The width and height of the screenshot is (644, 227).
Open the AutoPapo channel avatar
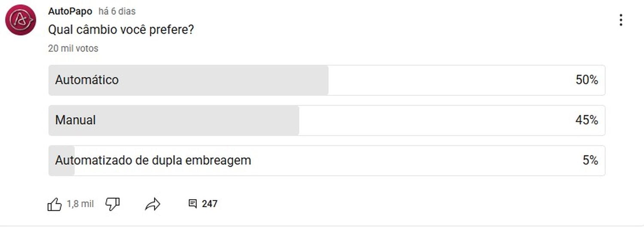tap(21, 20)
